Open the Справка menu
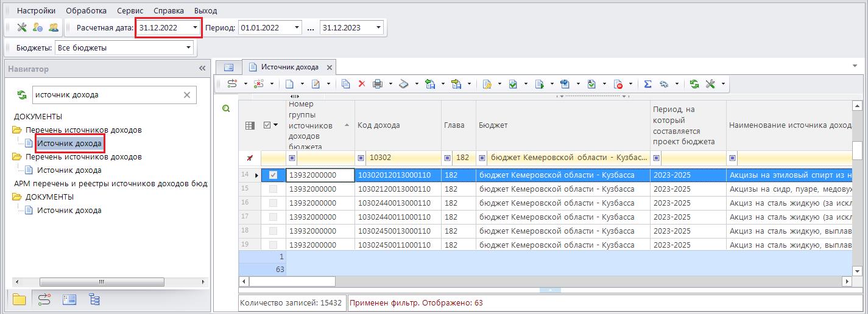868x314 pixels. [x=168, y=10]
